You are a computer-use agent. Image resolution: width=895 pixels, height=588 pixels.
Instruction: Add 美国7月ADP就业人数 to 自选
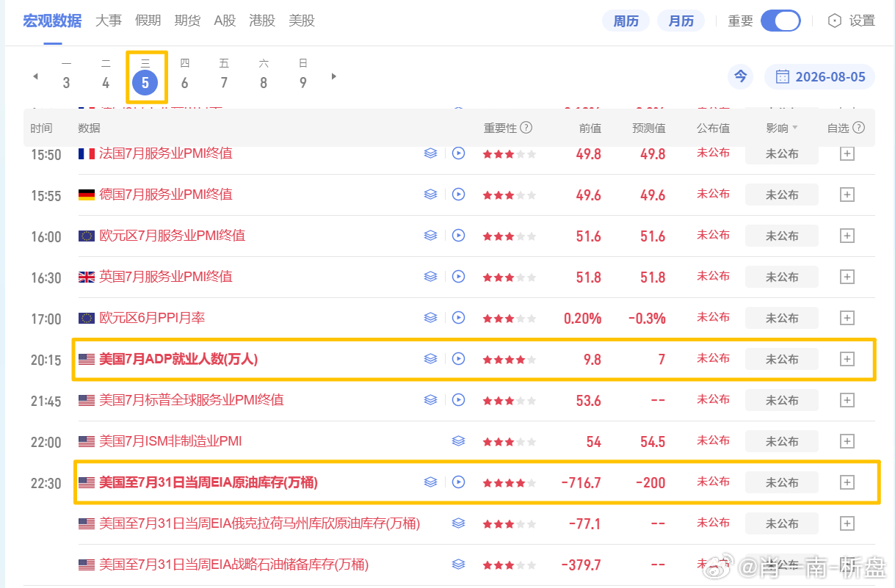[x=847, y=359]
